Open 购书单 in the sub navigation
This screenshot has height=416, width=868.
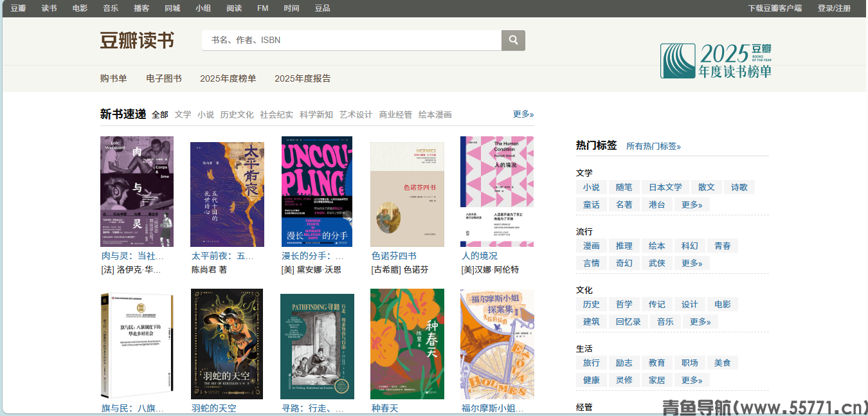(x=113, y=78)
